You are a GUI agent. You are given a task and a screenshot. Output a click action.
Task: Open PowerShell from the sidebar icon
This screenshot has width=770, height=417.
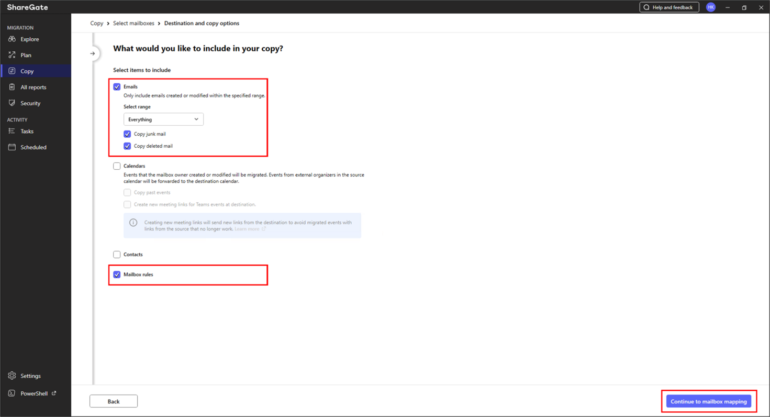[x=11, y=393]
